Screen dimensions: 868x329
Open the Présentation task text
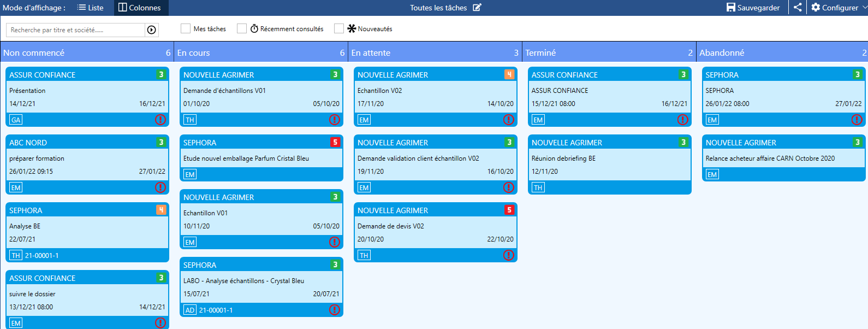pos(27,91)
